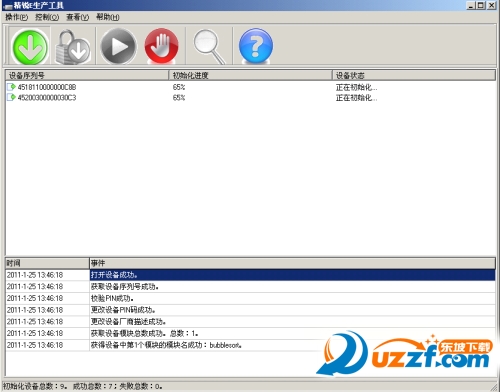The image size is (500, 392).
Task: Click the 事件 column header in log
Action: tap(293, 263)
